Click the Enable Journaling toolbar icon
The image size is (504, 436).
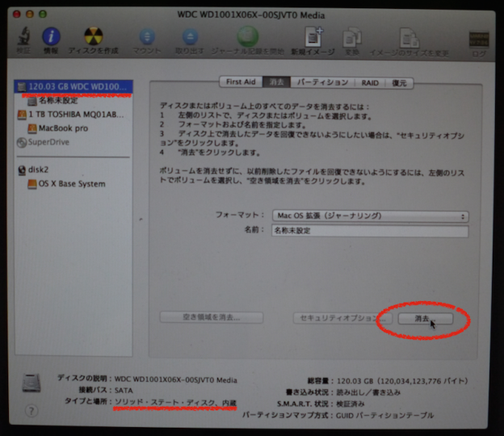tap(247, 36)
